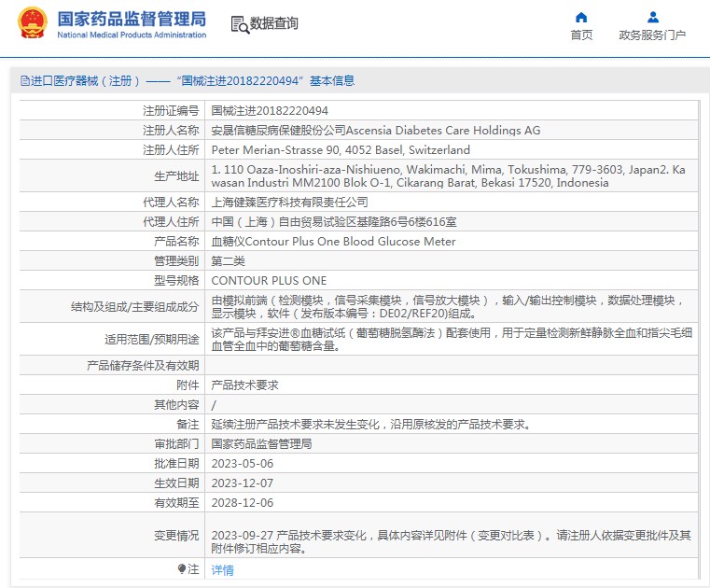Click the 数据查询 label
The width and height of the screenshot is (710, 588).
pos(274,23)
